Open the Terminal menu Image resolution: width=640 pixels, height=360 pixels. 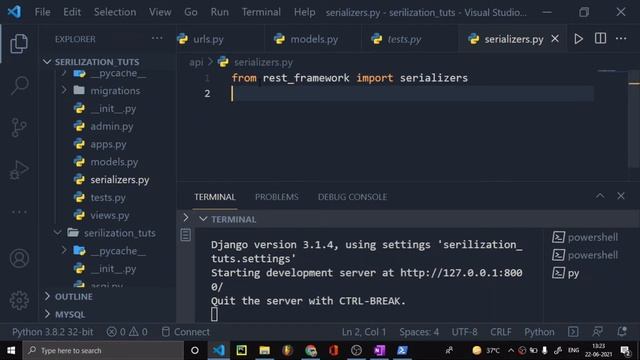[261, 12]
